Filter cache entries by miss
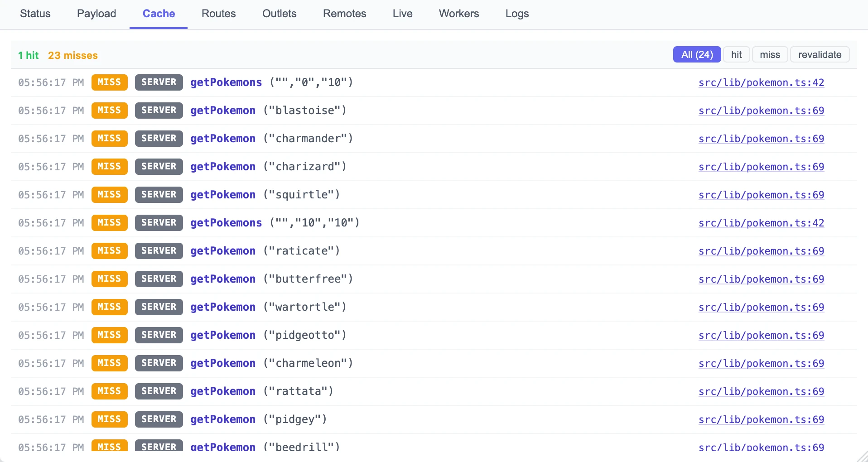 770,55
